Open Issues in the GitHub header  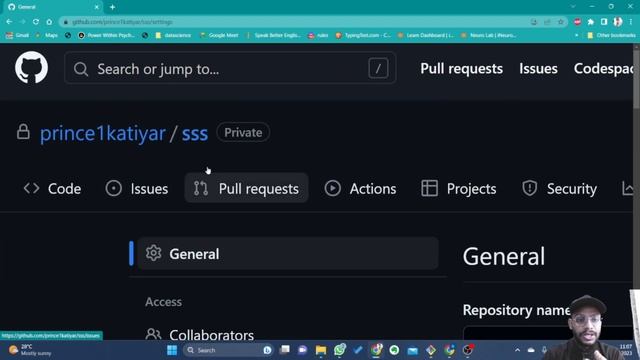click(538, 69)
